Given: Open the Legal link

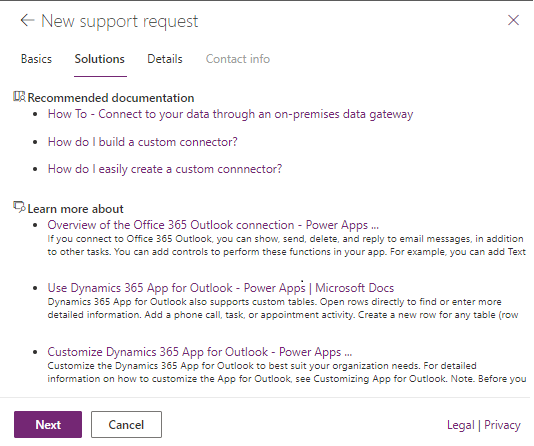Looking at the screenshot, I should pyautogui.click(x=460, y=425).
